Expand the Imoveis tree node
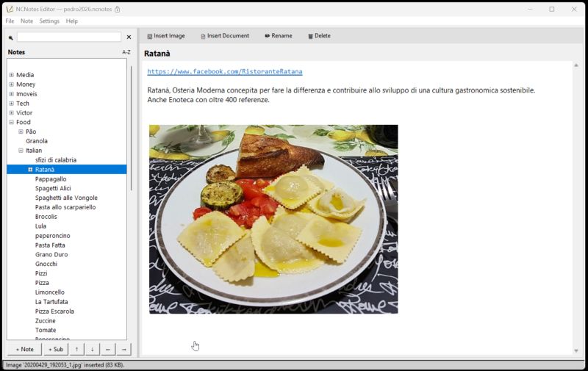 pyautogui.click(x=12, y=94)
